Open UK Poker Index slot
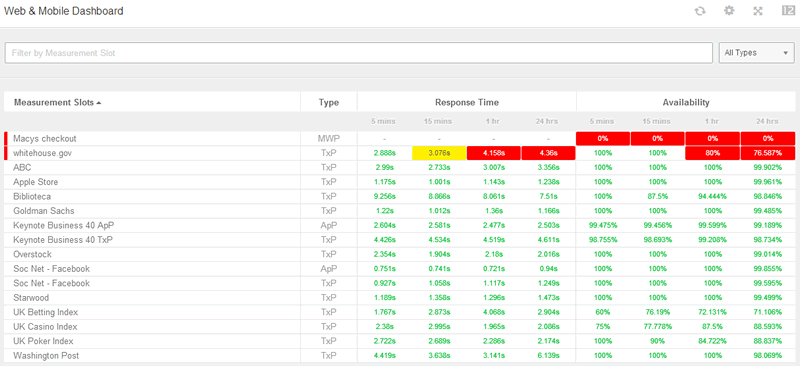Image resolution: width=800 pixels, height=366 pixels. (43, 341)
